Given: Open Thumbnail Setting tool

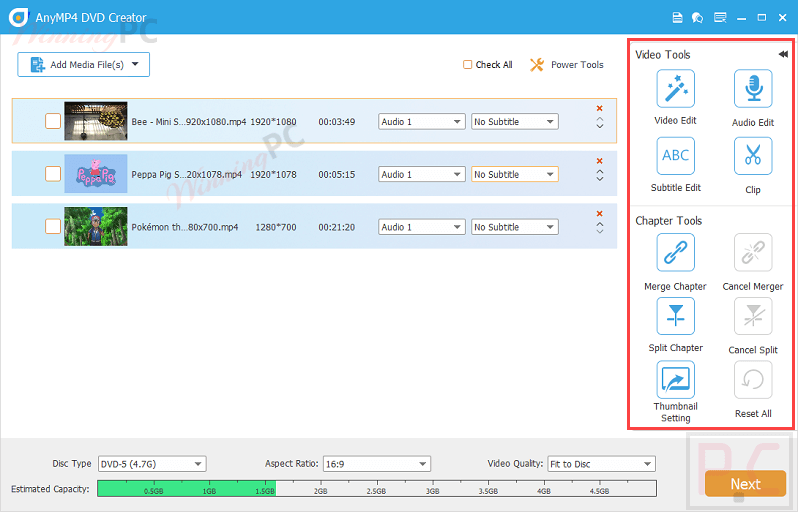Looking at the screenshot, I should tap(675, 380).
